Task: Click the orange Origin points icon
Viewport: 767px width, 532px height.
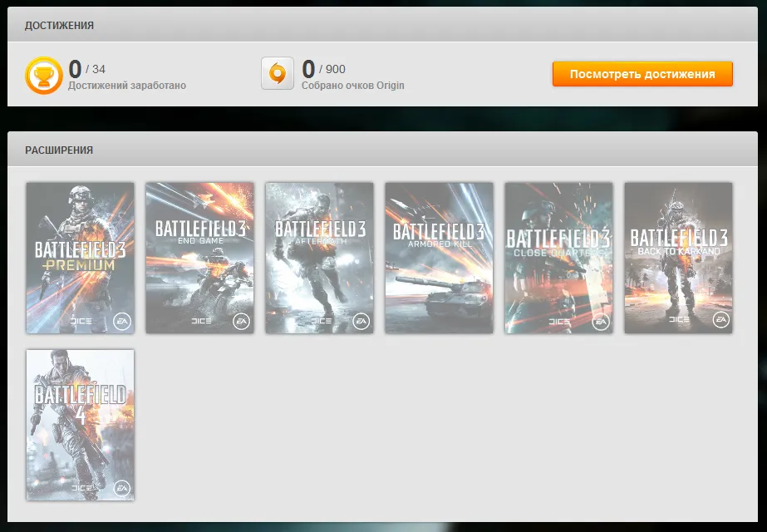Action: coord(277,73)
